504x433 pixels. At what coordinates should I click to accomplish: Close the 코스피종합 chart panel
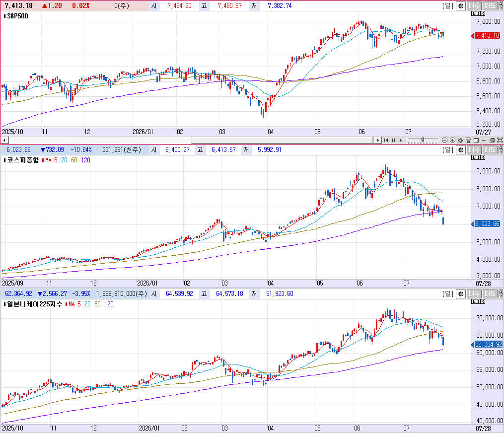[x=501, y=152]
